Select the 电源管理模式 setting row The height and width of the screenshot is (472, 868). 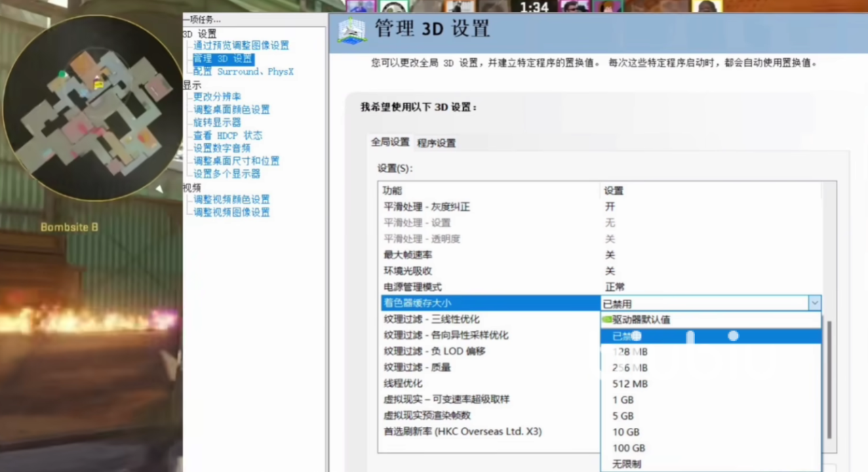coord(490,287)
